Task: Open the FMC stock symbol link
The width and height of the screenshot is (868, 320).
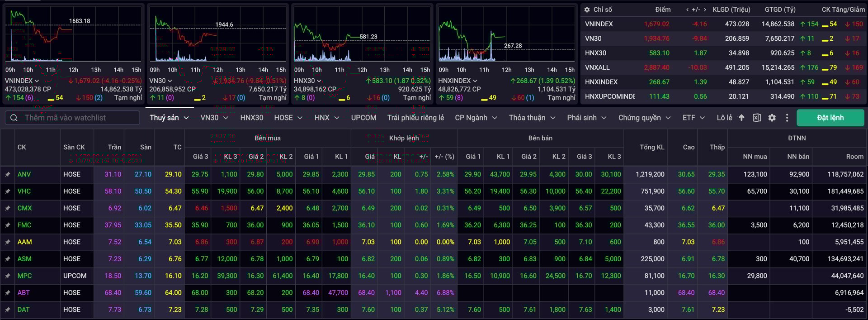Action: [x=24, y=225]
